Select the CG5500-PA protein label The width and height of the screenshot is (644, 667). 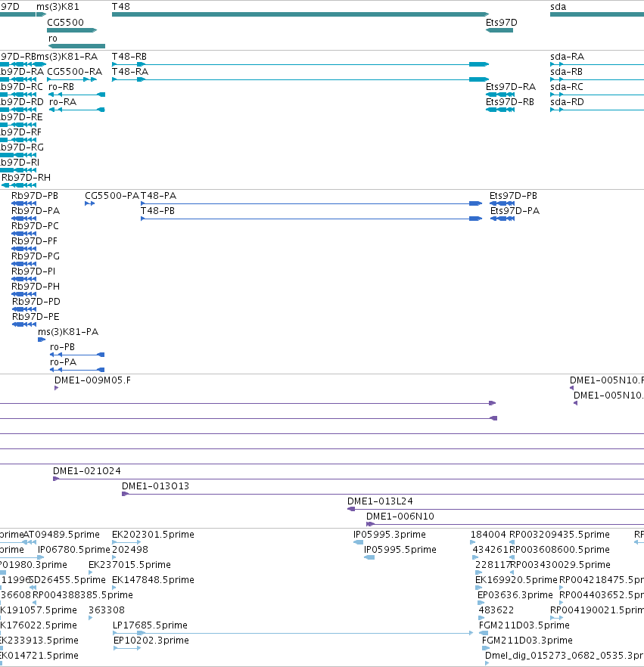(x=112, y=196)
